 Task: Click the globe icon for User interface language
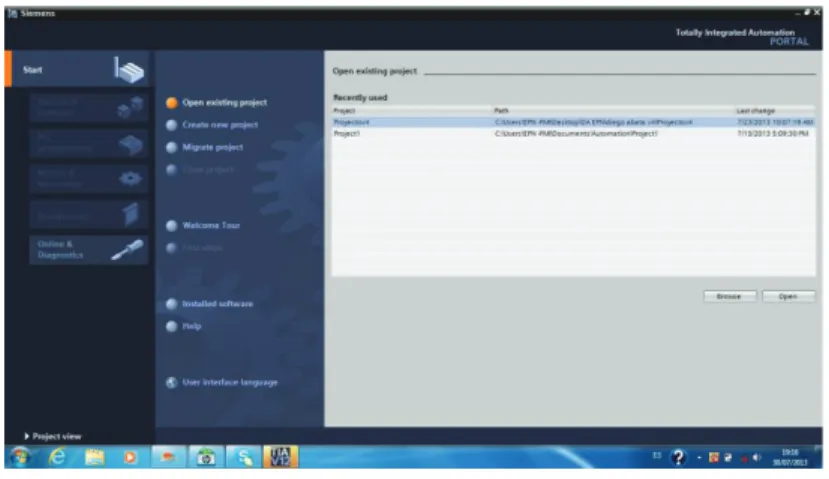coord(172,382)
